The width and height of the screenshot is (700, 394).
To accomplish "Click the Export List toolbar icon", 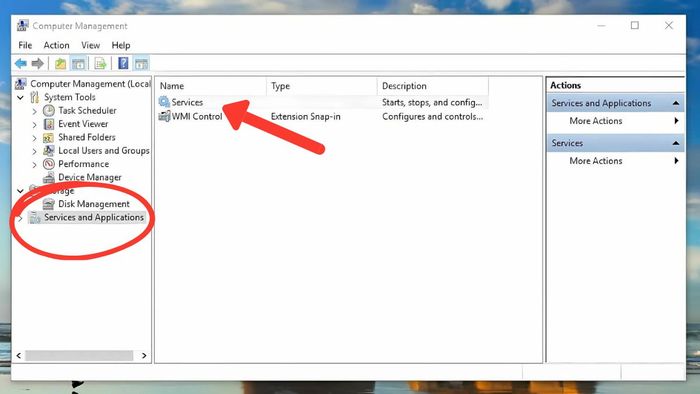I will tap(100, 64).
